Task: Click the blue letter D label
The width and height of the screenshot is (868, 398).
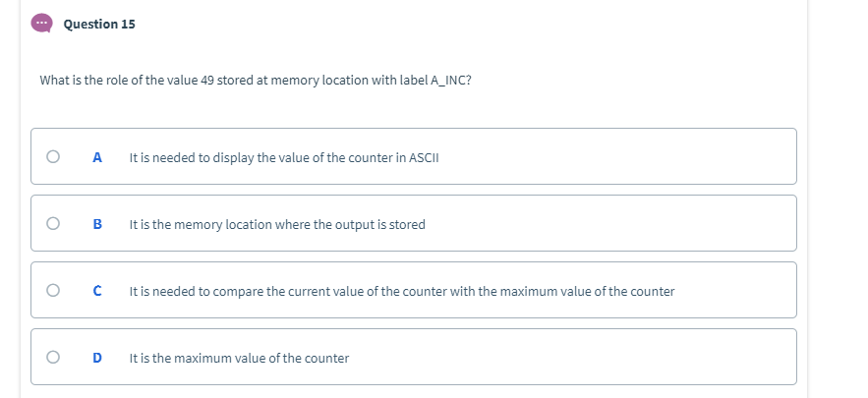Action: (97, 358)
